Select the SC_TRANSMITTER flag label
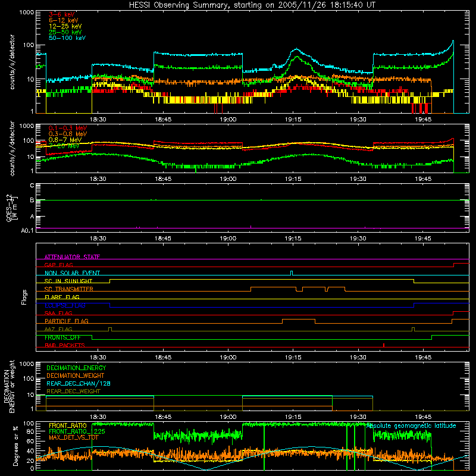 [68, 289]
